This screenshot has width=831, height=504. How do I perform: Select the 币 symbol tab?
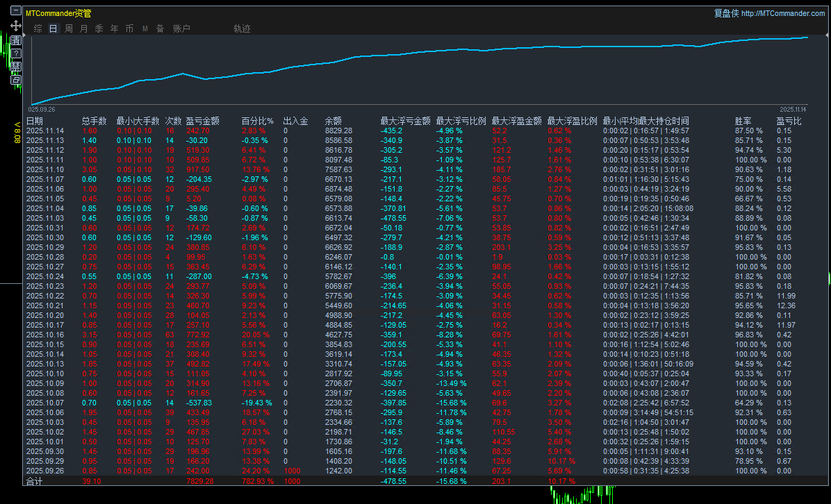tap(129, 28)
